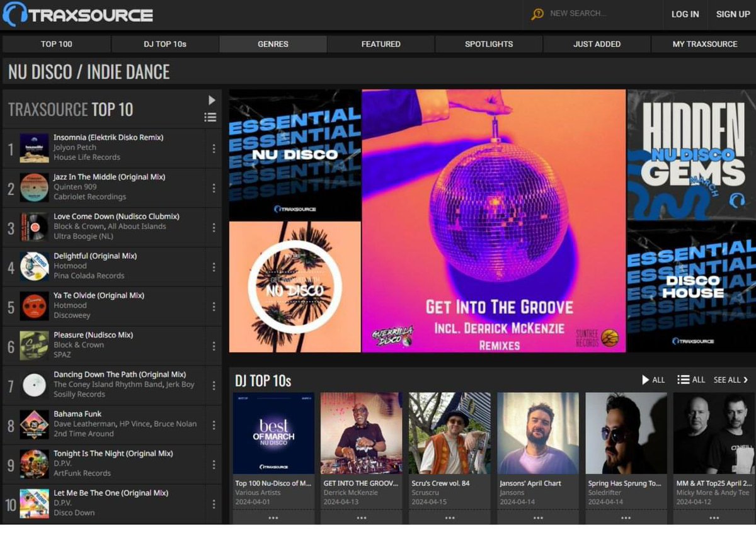This screenshot has width=756, height=537.
Task: Open label Cabriolet Recordings
Action: (90, 196)
